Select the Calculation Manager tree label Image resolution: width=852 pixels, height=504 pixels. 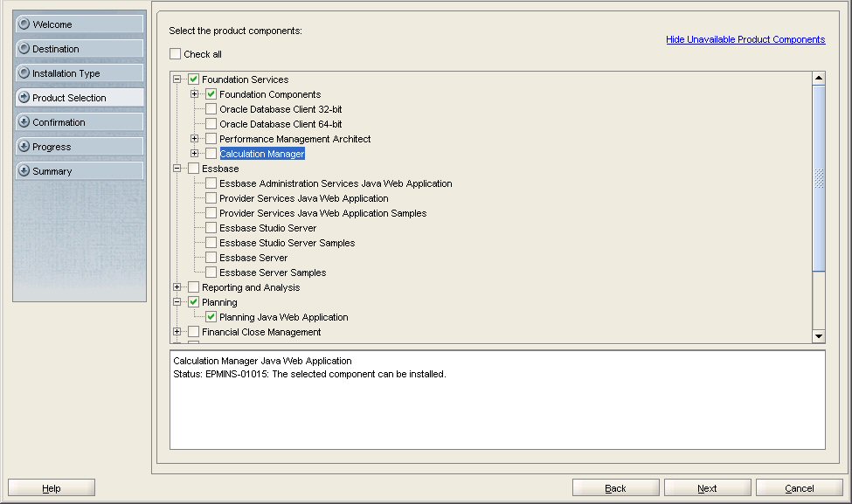262,154
